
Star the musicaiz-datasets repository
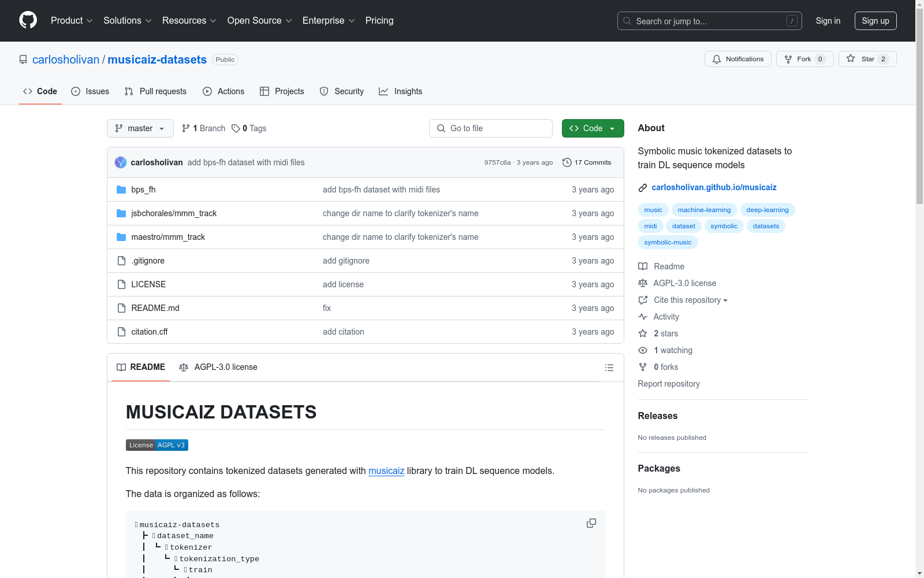point(867,59)
